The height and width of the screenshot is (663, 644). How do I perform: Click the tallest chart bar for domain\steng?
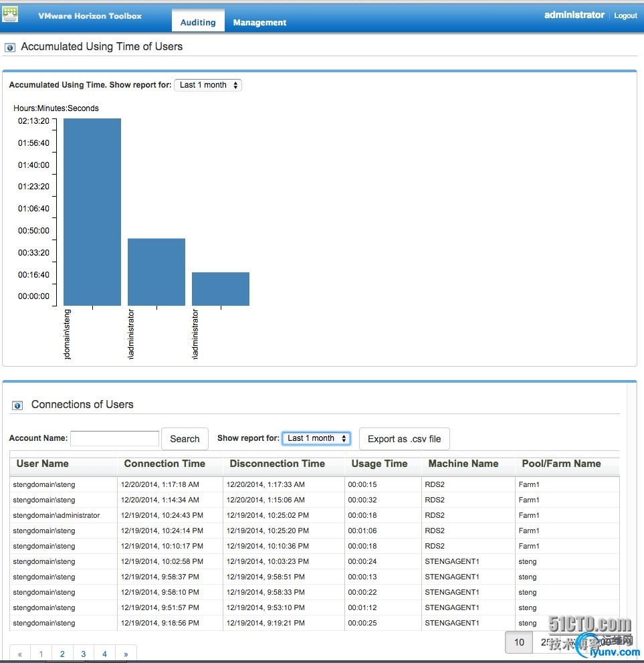92,212
